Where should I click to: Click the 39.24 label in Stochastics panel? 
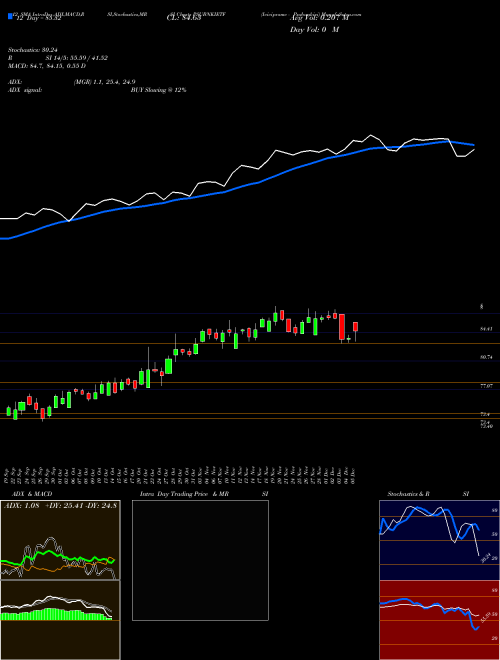click(486, 558)
